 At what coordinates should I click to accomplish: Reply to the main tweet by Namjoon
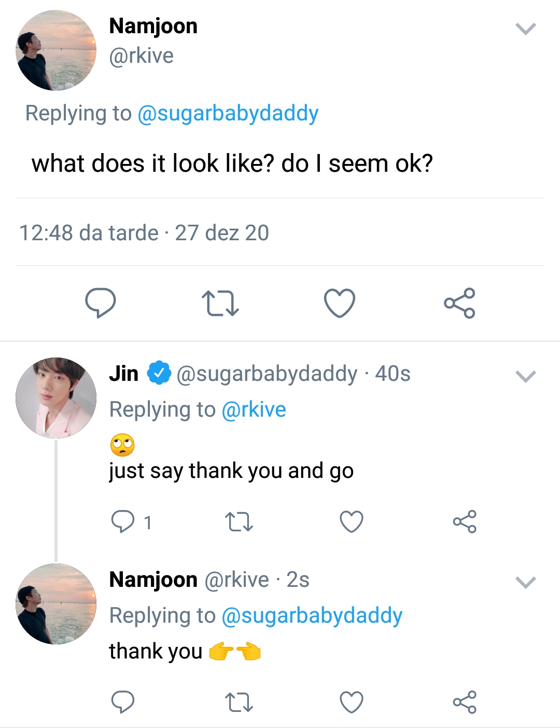[100, 303]
